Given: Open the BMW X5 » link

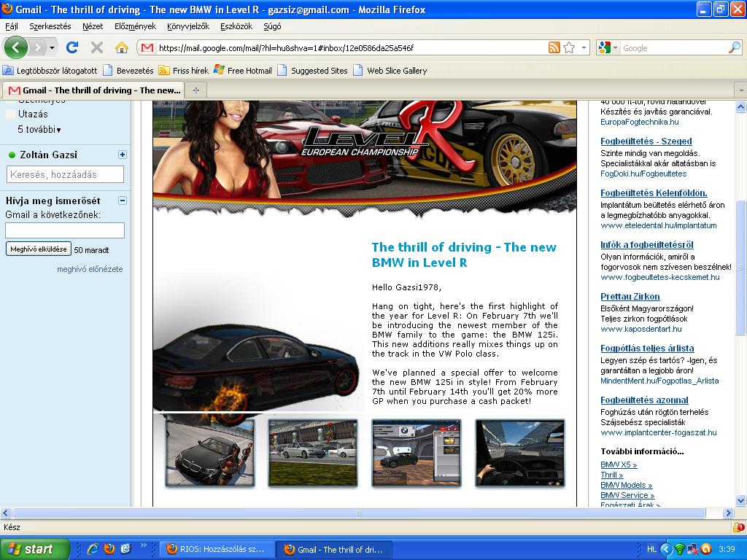Looking at the screenshot, I should [x=619, y=464].
